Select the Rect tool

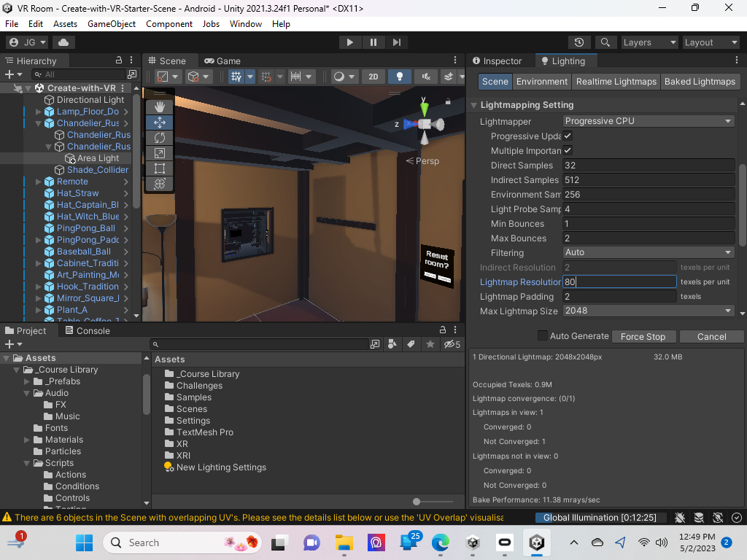coord(160,168)
